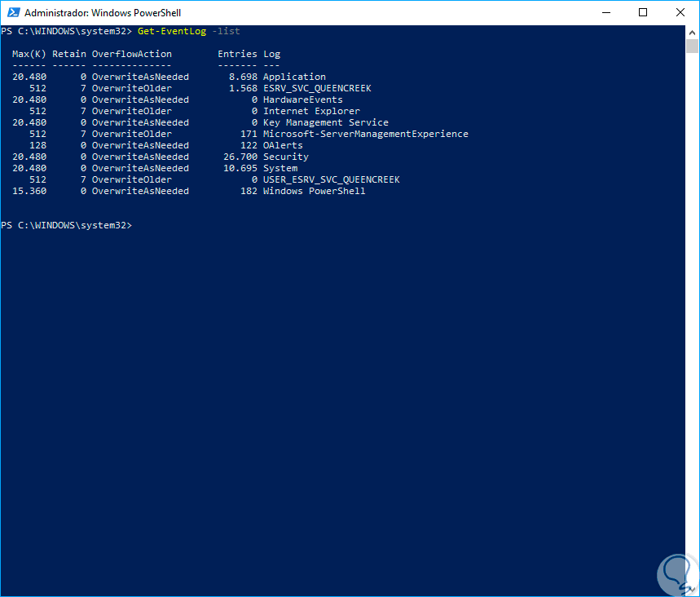The image size is (700, 597).
Task: Click the 'Administrador: Windows PowerShell' title text
Action: pyautogui.click(x=103, y=13)
